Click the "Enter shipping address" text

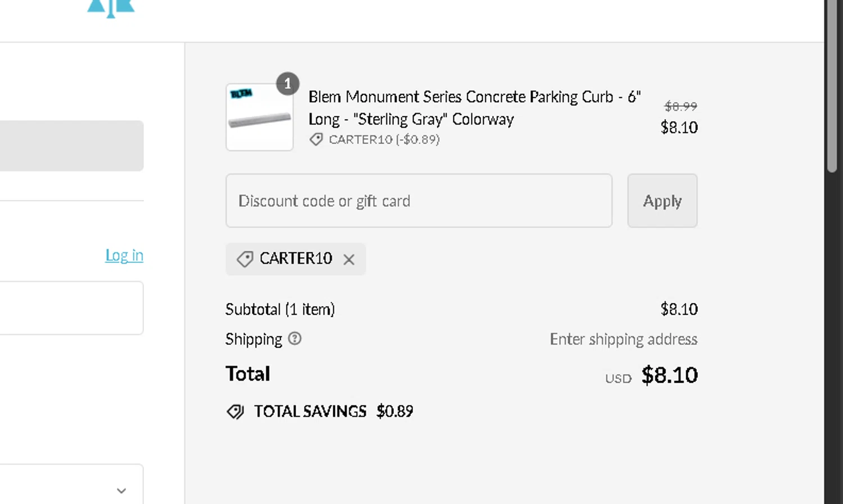623,339
